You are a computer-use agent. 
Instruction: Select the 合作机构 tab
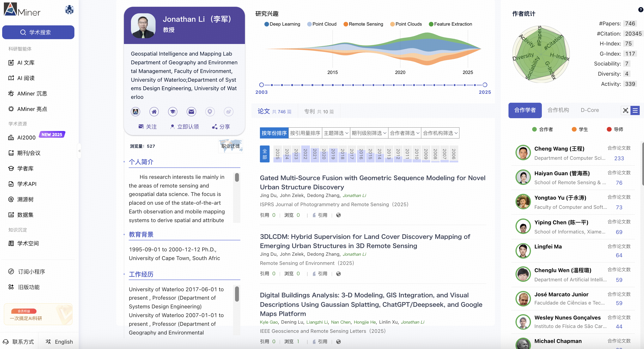(558, 110)
